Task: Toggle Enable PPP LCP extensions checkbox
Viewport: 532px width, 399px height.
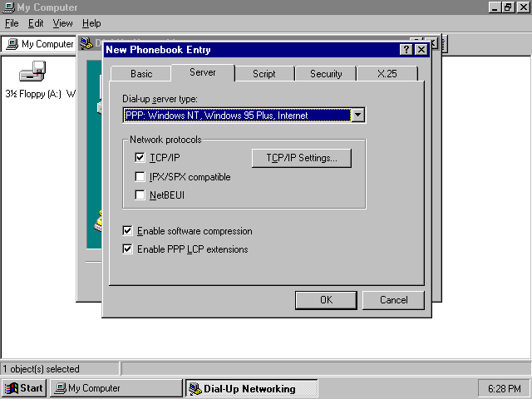Action: (127, 249)
